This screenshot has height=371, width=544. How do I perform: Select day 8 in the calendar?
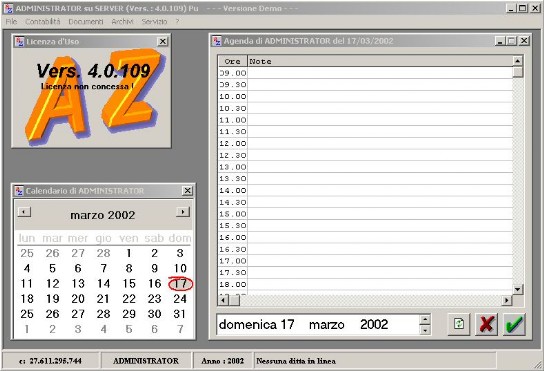click(129, 268)
